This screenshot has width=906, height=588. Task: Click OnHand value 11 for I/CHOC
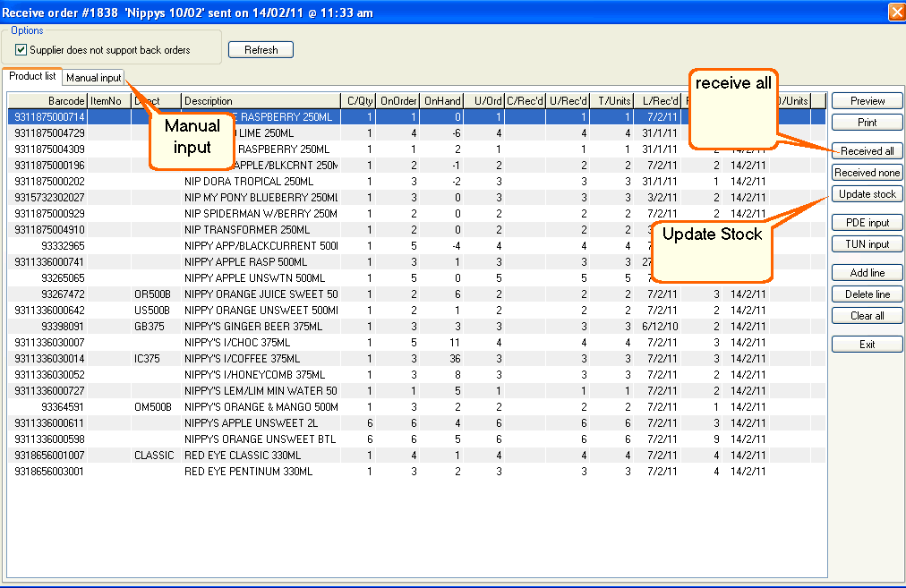point(456,343)
